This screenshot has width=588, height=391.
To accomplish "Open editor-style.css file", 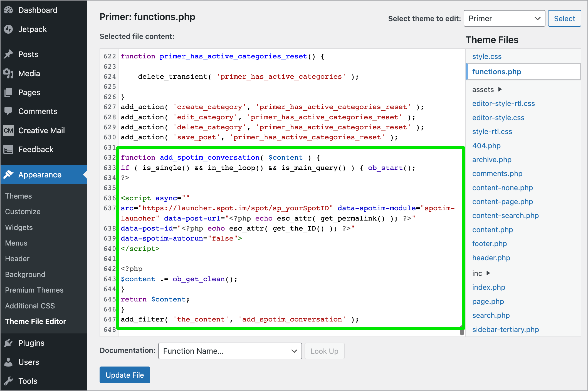I will pyautogui.click(x=498, y=118).
